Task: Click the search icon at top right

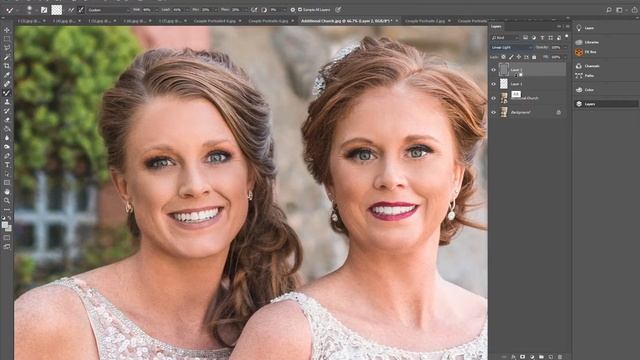Action: click(x=609, y=9)
